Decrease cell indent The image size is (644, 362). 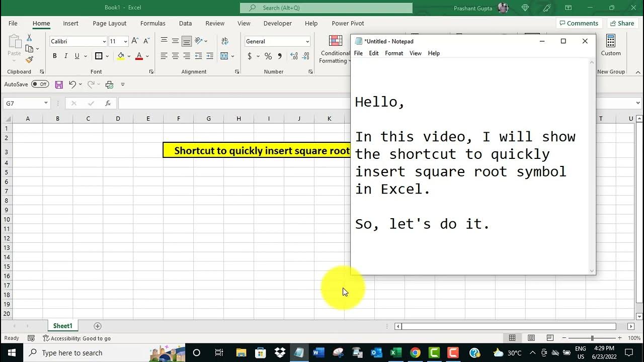point(198,56)
